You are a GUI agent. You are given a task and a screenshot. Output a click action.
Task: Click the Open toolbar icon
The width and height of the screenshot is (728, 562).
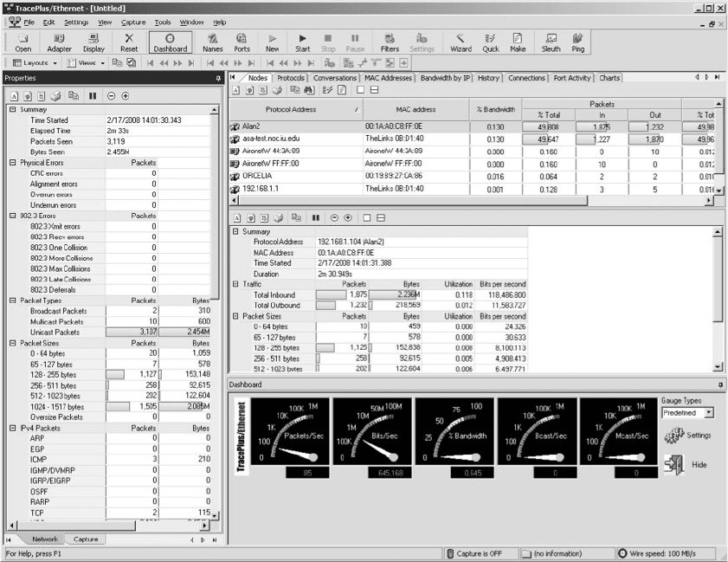[23, 42]
